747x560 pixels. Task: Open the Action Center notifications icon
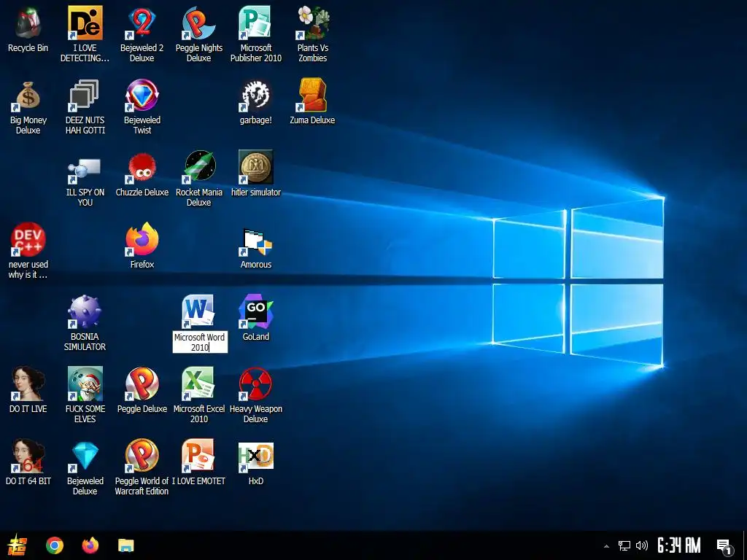click(724, 547)
